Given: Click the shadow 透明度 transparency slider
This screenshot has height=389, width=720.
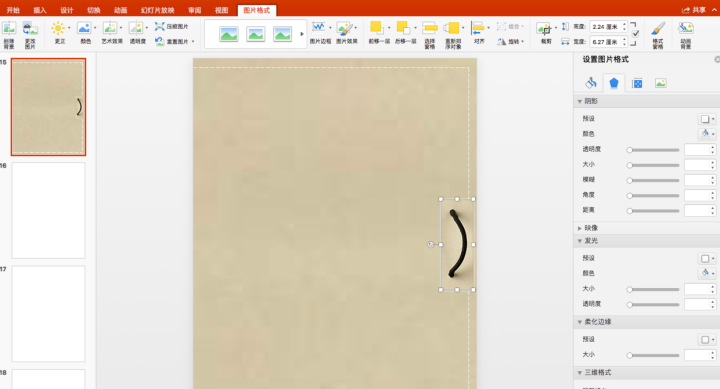Looking at the screenshot, I should [x=654, y=150].
